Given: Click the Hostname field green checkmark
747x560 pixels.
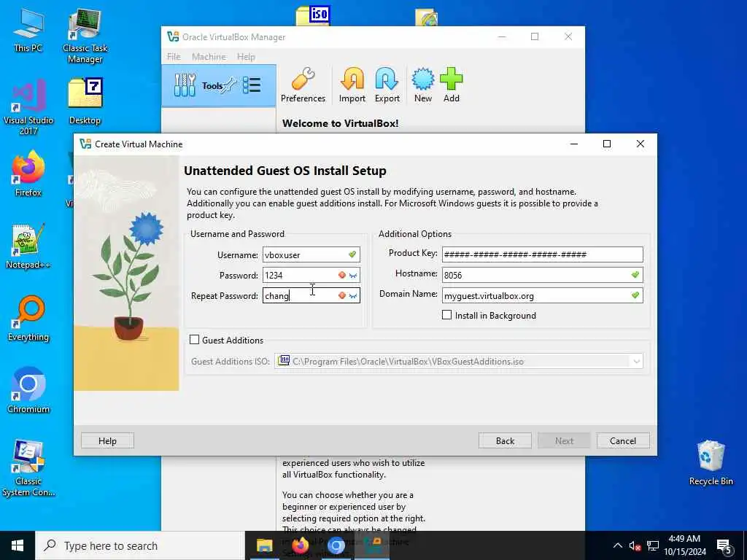Looking at the screenshot, I should (x=635, y=275).
